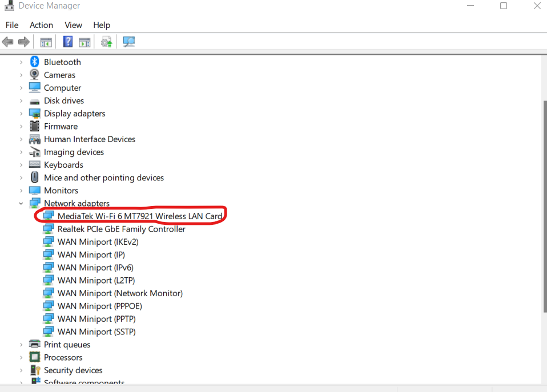Expand the Monitors category

(x=21, y=191)
